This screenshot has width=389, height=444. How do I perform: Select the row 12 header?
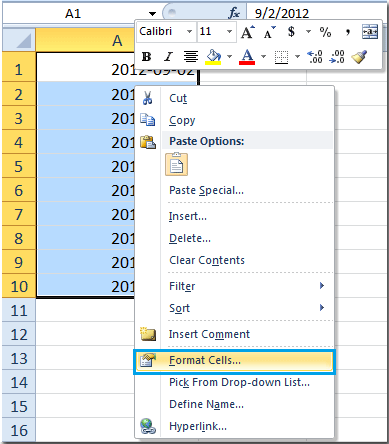pos(19,334)
